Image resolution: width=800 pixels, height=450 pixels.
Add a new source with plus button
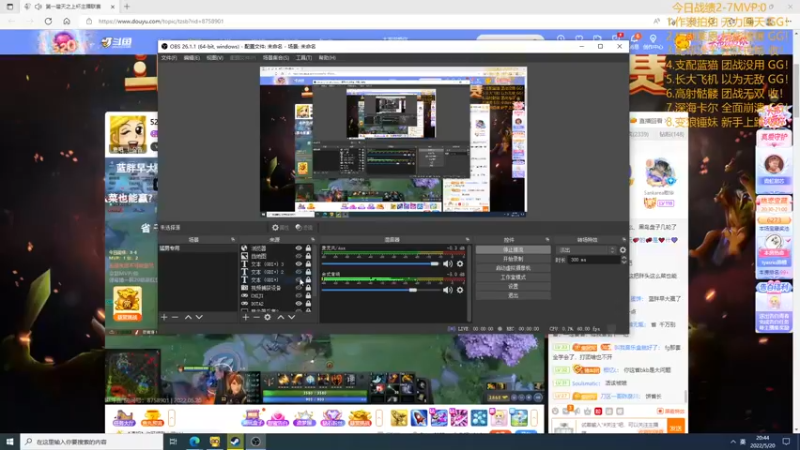point(245,317)
